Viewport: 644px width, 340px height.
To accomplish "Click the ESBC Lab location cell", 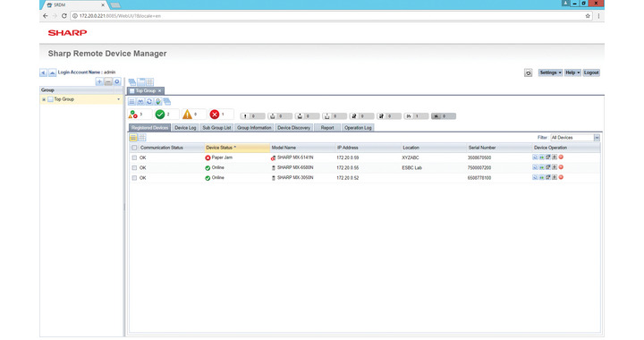I will [x=412, y=168].
